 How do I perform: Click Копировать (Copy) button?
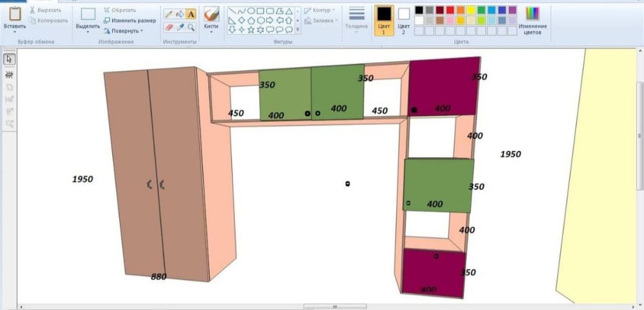[x=48, y=20]
